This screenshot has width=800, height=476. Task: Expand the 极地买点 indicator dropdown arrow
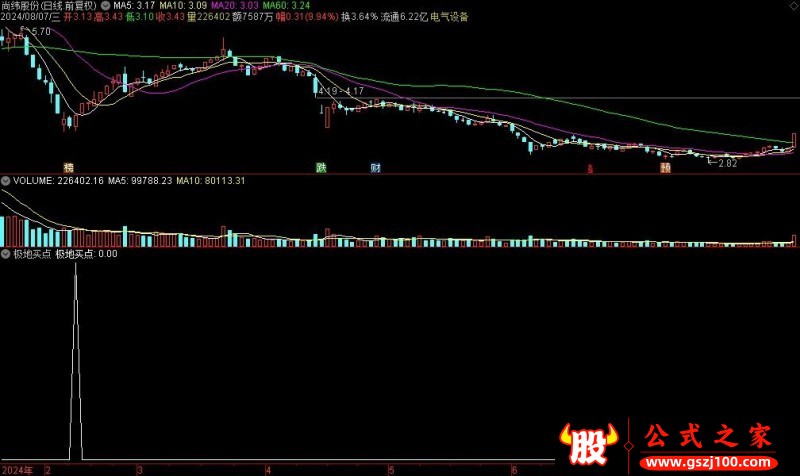point(6,254)
